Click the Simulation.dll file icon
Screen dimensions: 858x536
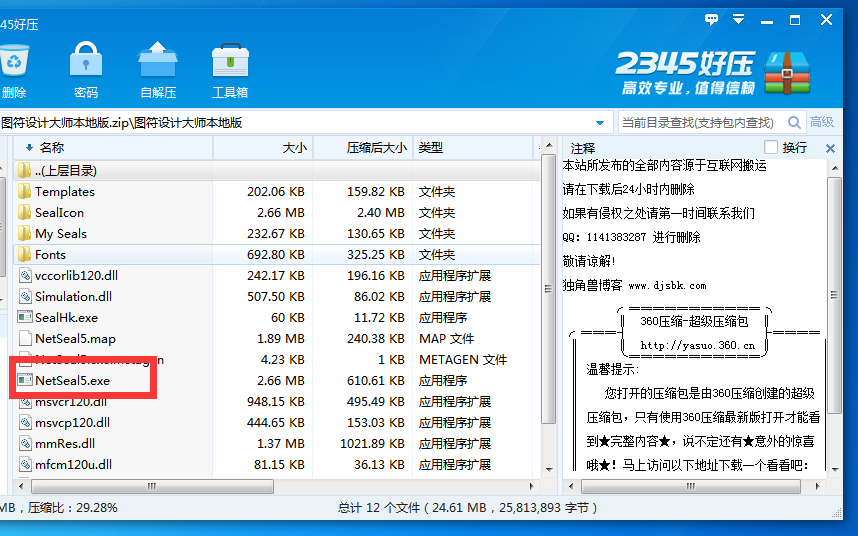coord(25,296)
